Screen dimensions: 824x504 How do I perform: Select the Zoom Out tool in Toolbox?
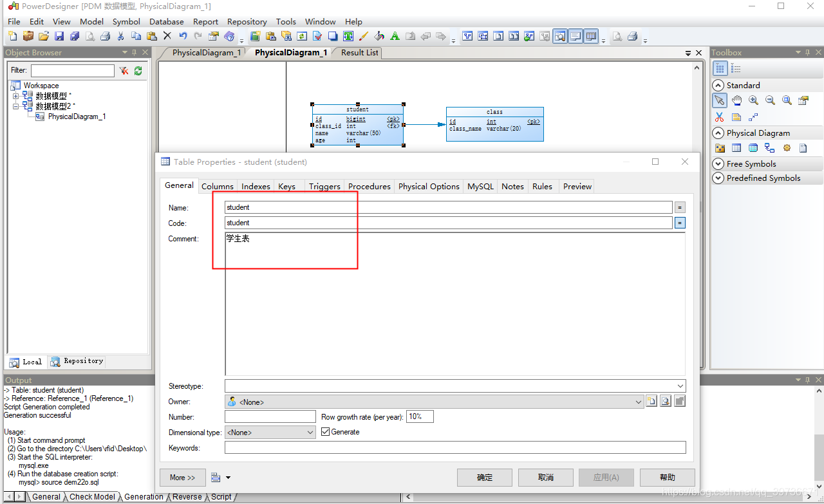coord(770,100)
